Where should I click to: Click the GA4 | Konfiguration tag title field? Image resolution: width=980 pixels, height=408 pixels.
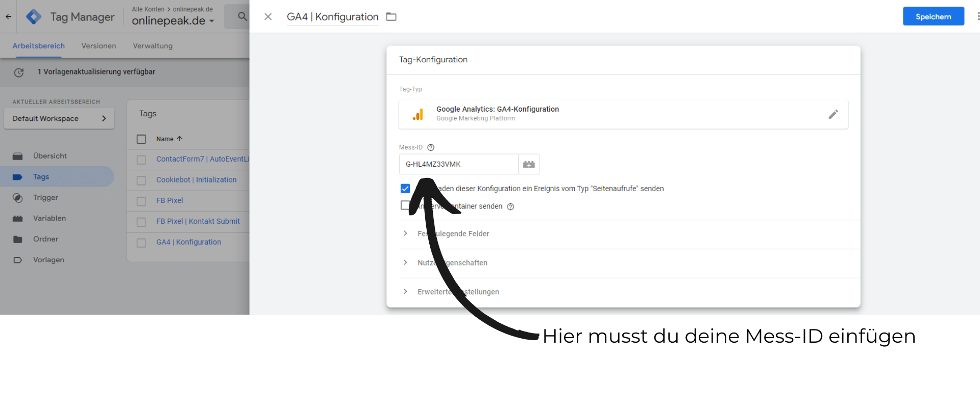coord(333,17)
